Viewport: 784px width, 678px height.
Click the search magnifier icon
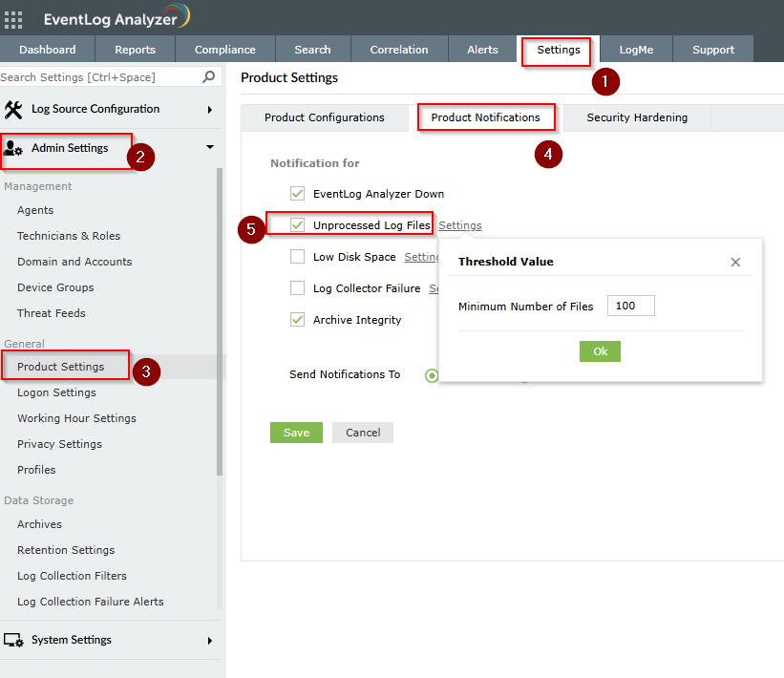pyautogui.click(x=208, y=77)
